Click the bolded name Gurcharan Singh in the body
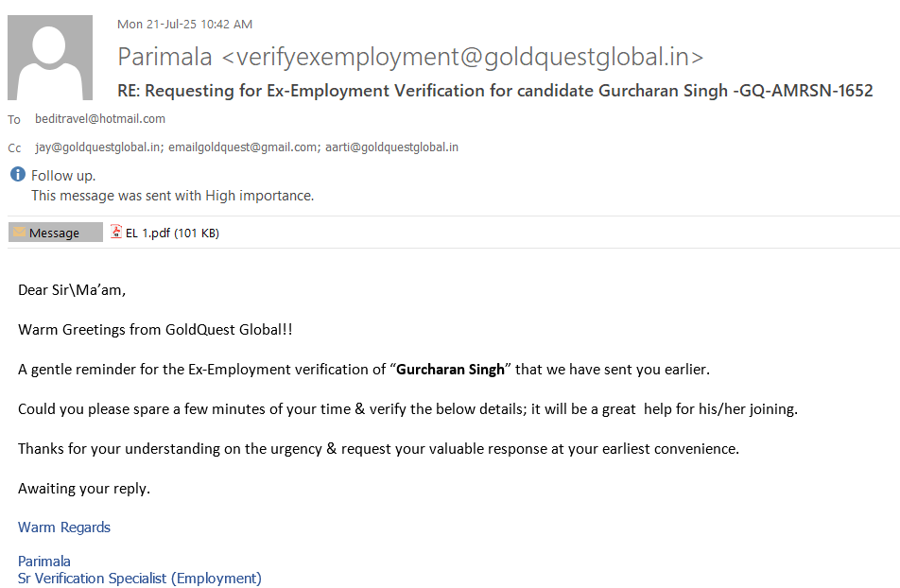This screenshot has height=588, width=900. pyautogui.click(x=450, y=369)
